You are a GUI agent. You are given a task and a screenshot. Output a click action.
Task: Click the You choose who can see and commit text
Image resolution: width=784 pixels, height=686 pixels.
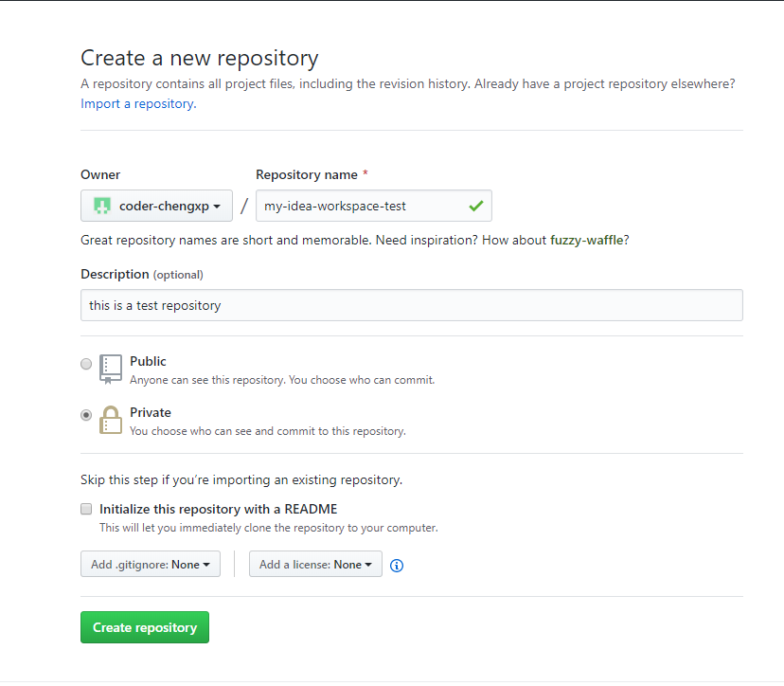point(268,431)
